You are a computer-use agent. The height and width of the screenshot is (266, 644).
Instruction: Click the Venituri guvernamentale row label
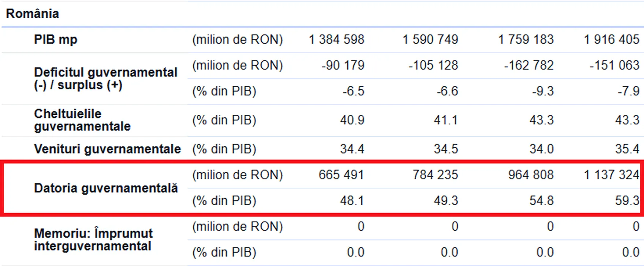(x=107, y=149)
